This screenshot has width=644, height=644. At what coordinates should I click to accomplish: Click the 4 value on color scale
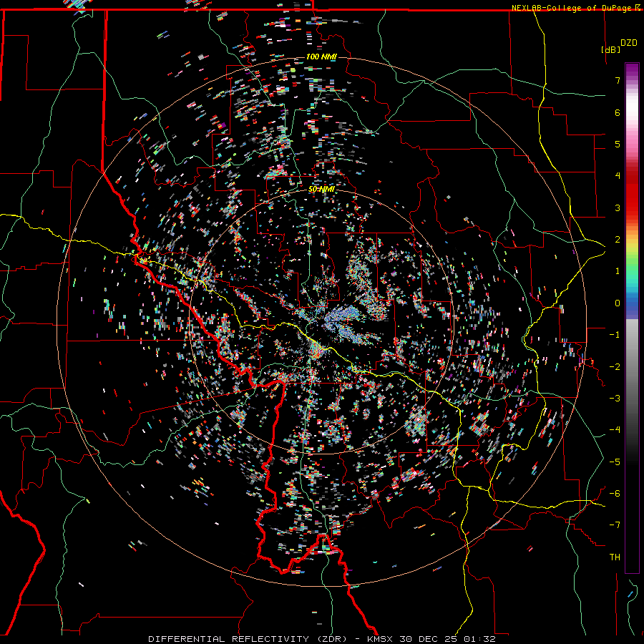(x=618, y=176)
